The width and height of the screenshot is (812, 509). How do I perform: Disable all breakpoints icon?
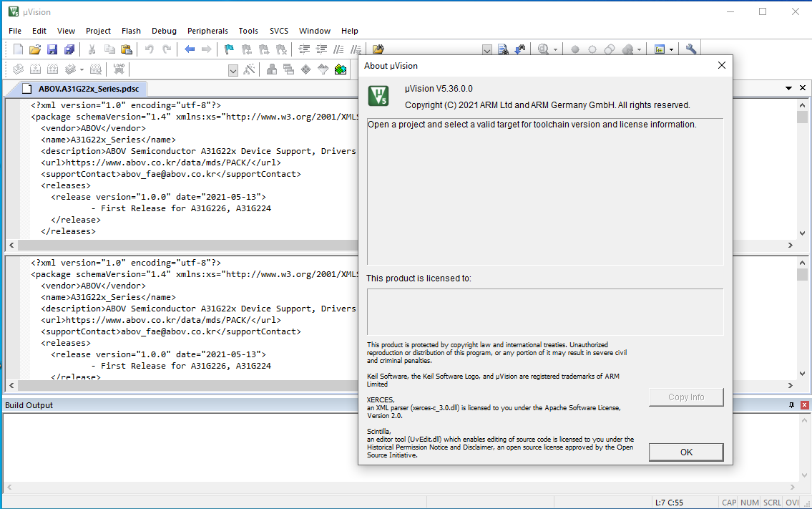coord(610,49)
